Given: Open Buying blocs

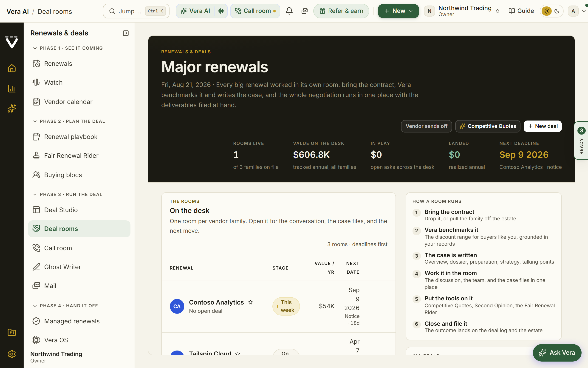Looking at the screenshot, I should 79,175.
